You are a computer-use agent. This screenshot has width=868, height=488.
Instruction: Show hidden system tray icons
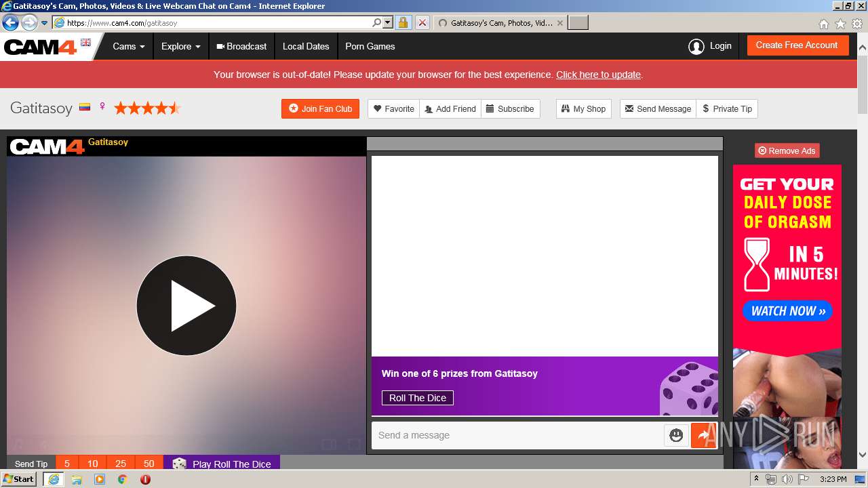click(x=756, y=479)
